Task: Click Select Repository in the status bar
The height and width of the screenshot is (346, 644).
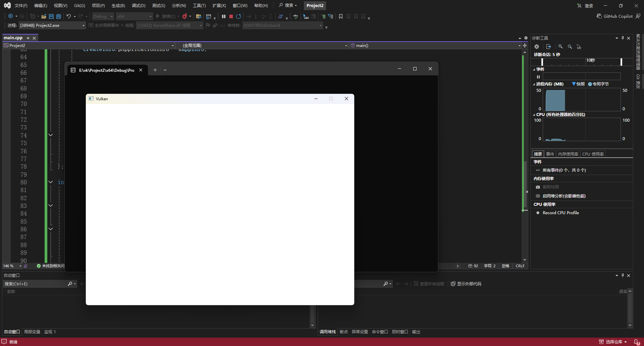Action: [613, 342]
